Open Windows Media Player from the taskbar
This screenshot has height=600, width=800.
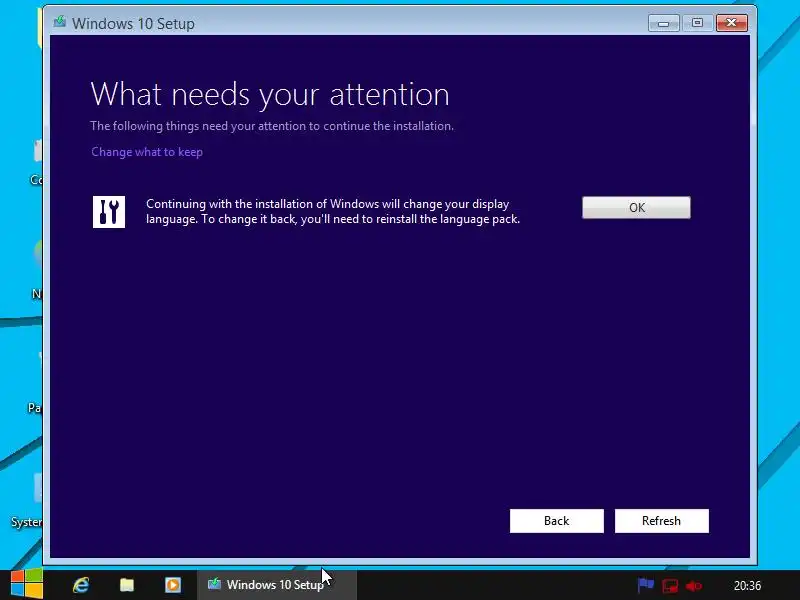(x=173, y=585)
